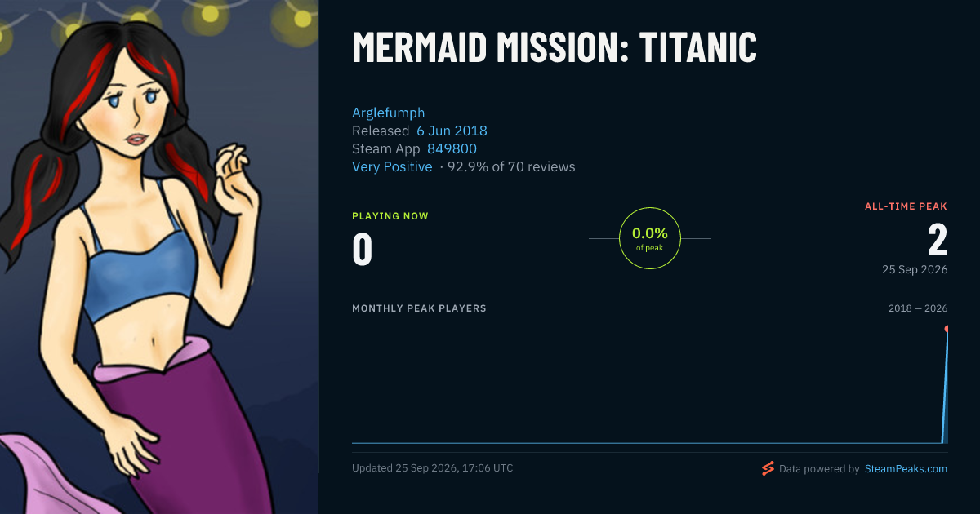Click the 2018 — 2026 range label

coord(918,308)
